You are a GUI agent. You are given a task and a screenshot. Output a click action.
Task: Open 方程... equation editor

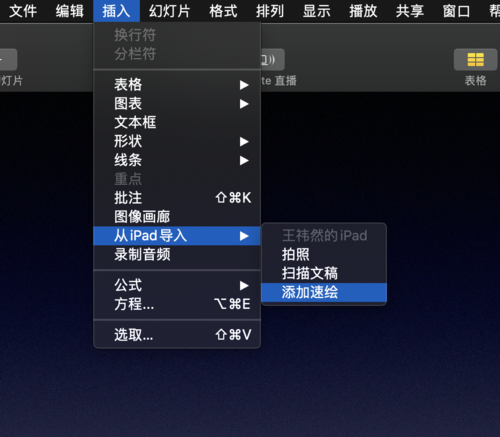tap(177, 304)
